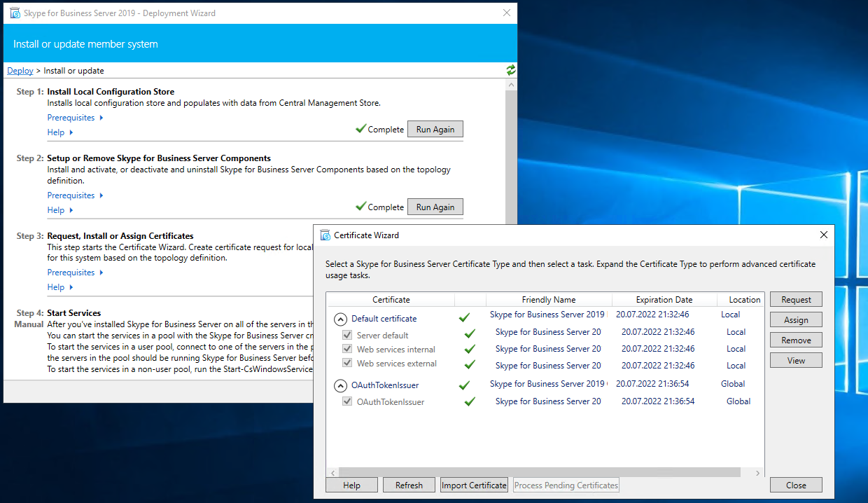Viewport: 868px width, 503px height.
Task: Click the horizontal scrollbar in certificate list
Action: pos(539,473)
